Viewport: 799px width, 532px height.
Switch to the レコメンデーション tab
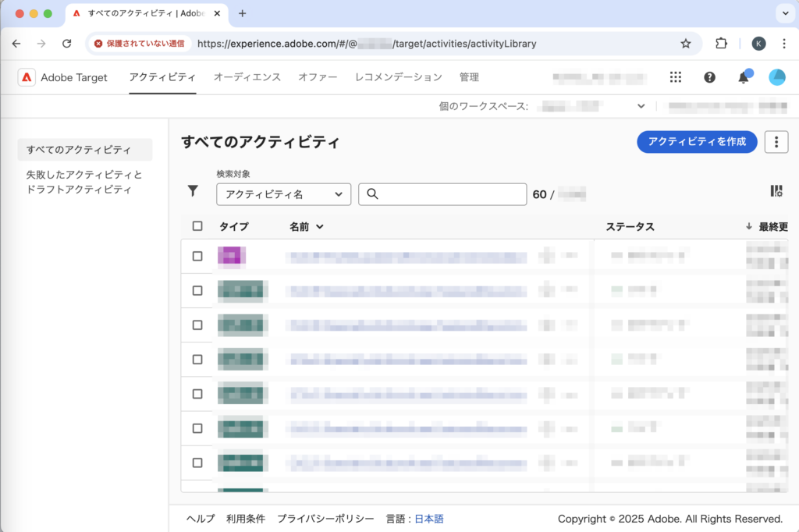[399, 77]
